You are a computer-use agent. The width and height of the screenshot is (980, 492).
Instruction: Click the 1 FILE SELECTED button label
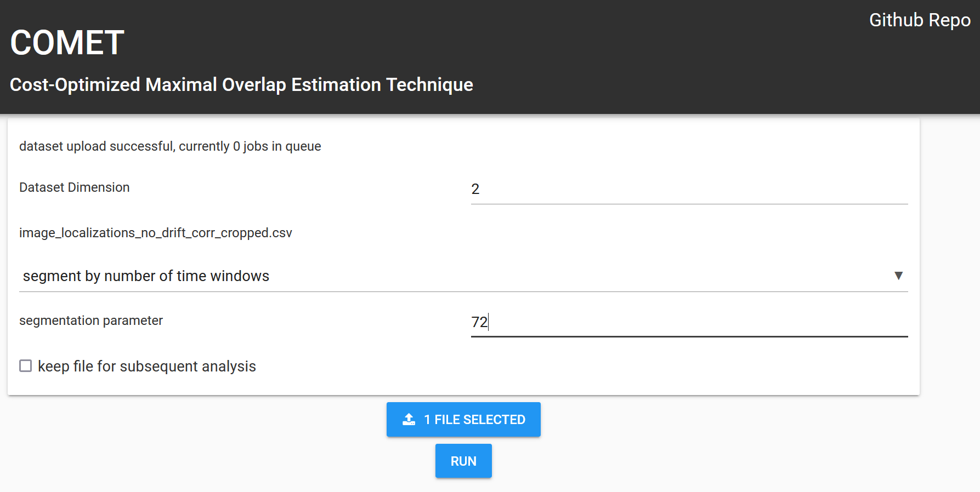(474, 420)
